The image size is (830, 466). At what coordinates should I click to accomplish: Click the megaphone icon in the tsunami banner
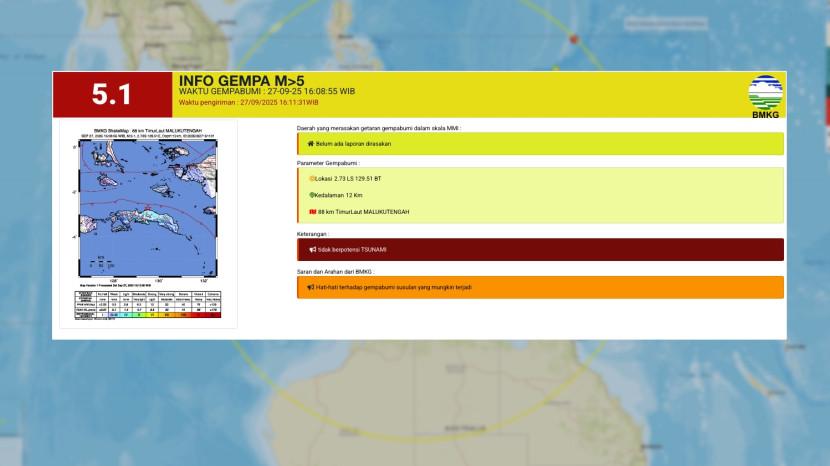pyautogui.click(x=311, y=249)
